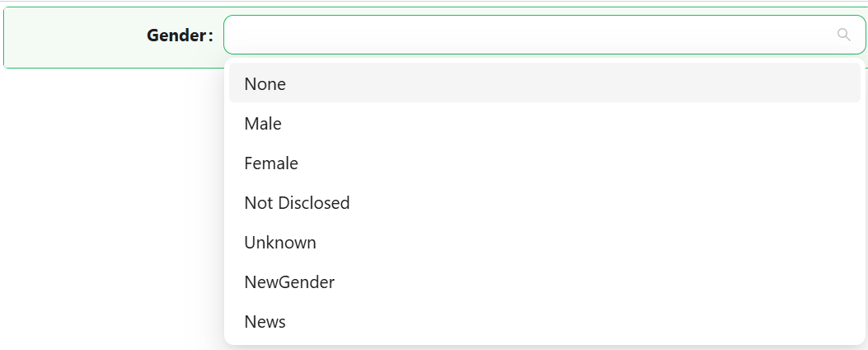Select Not Disclosed option
This screenshot has height=350, width=868.
coord(545,202)
